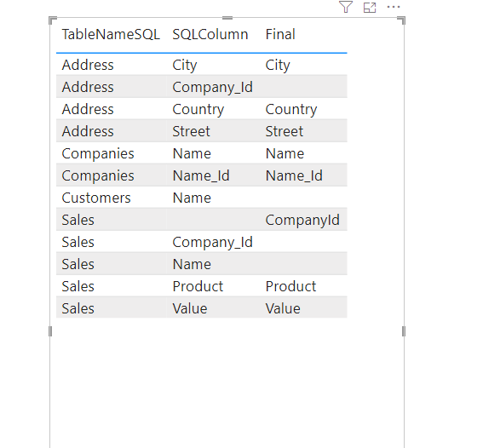Select the top-left corner handle of the visual

[x=53, y=20]
